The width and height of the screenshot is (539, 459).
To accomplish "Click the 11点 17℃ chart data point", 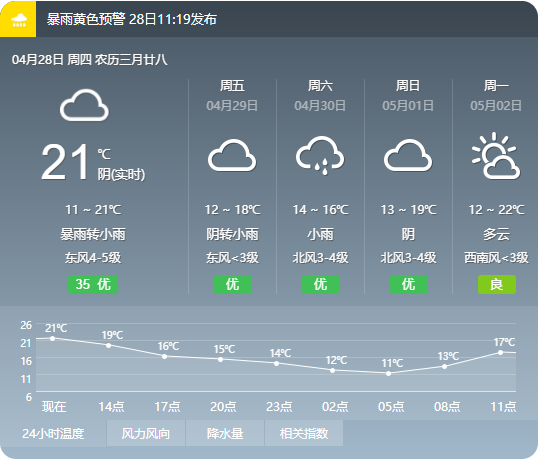I will click(500, 352).
